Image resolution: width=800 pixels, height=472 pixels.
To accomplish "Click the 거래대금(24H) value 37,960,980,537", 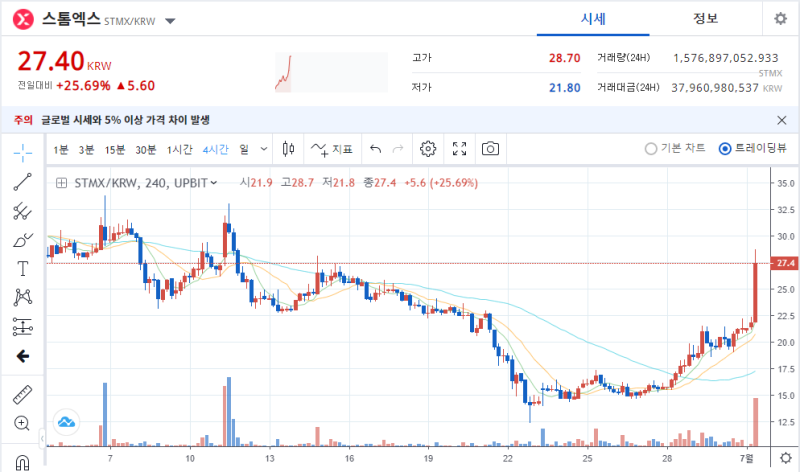I will (x=715, y=88).
